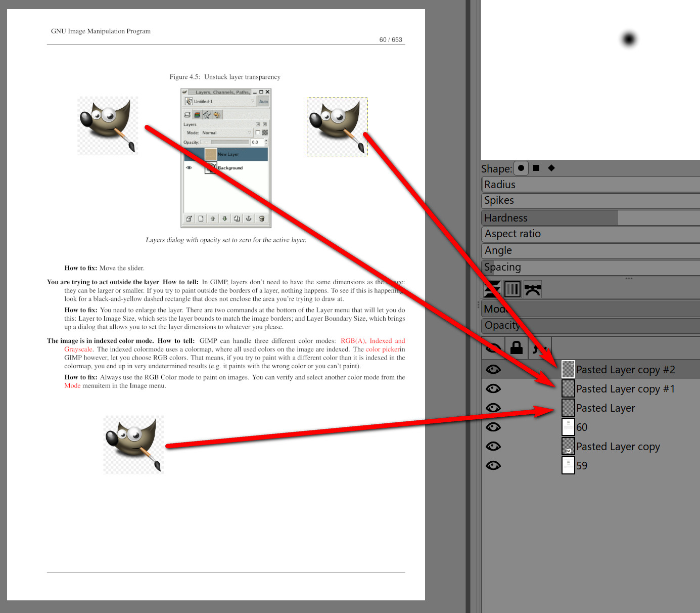
Task: Click the Pasted Layer copy #2 thumbnail
Action: pyautogui.click(x=569, y=370)
